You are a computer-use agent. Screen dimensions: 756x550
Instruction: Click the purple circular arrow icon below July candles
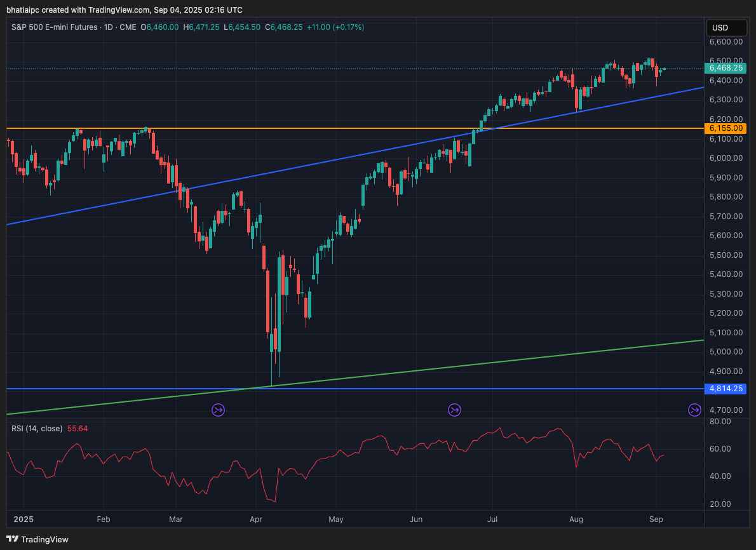pyautogui.click(x=455, y=410)
